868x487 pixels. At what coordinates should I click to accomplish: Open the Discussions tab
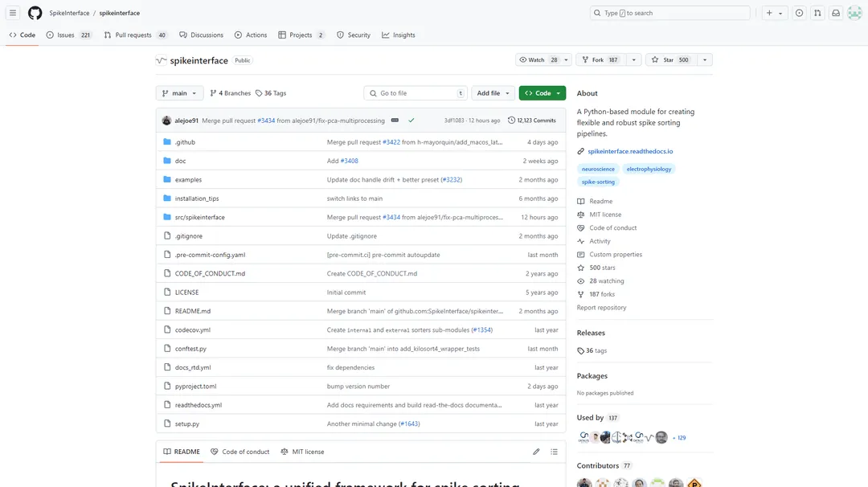tap(201, 35)
